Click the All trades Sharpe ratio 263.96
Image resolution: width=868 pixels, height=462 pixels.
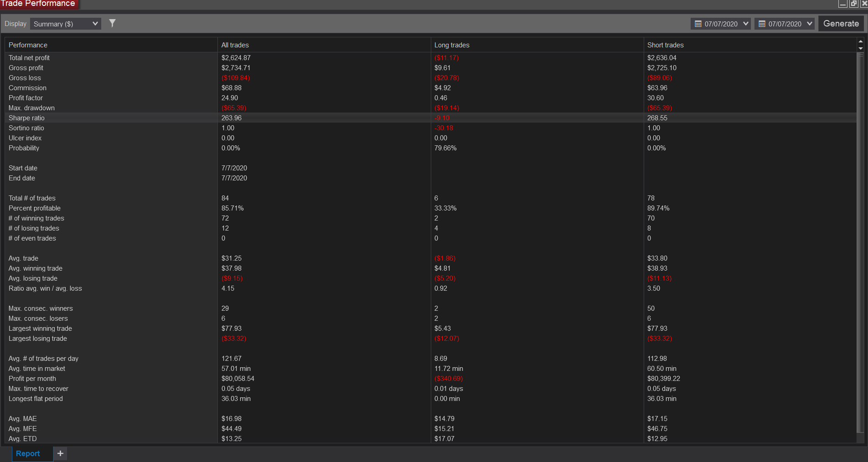click(x=232, y=118)
